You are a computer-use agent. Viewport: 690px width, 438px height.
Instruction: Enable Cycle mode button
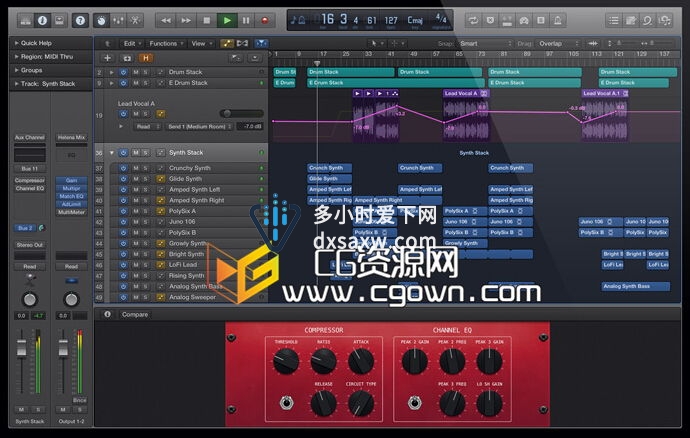pos(473,20)
